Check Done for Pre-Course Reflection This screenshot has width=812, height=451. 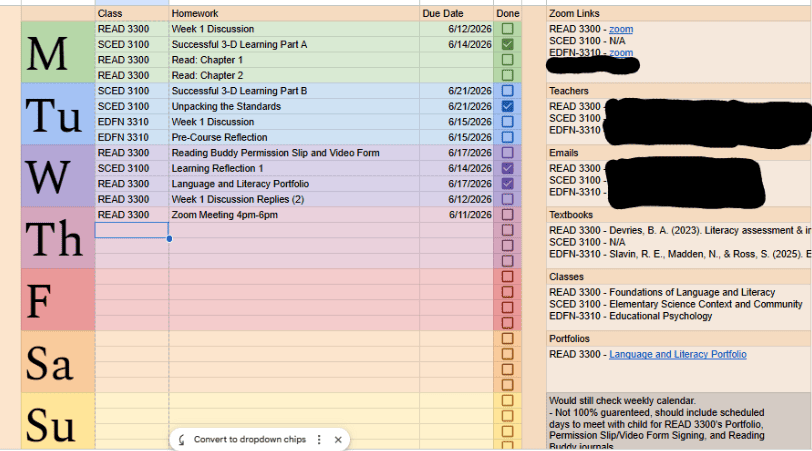(x=508, y=137)
